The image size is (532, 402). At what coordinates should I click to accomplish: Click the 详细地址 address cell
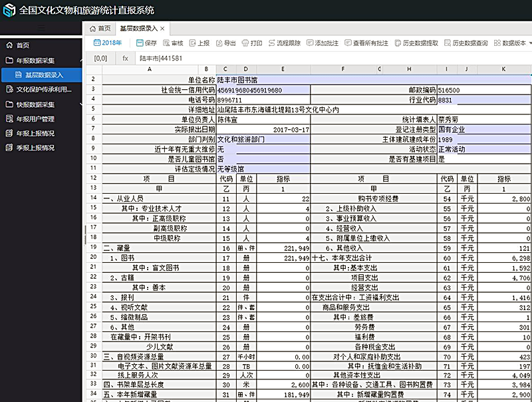tap(374, 110)
